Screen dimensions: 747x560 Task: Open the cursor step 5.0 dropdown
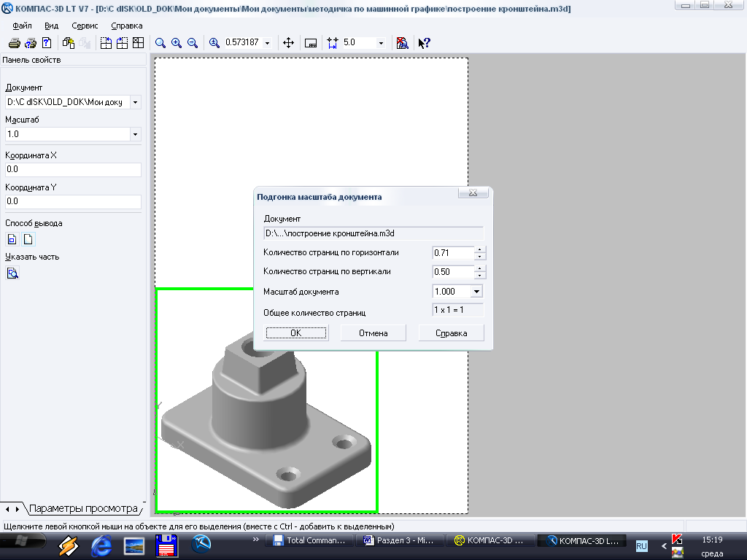(381, 43)
